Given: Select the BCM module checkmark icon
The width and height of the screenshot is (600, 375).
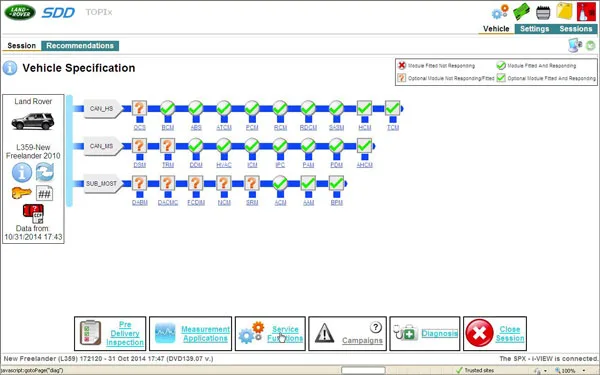Looking at the screenshot, I should click(x=168, y=108).
